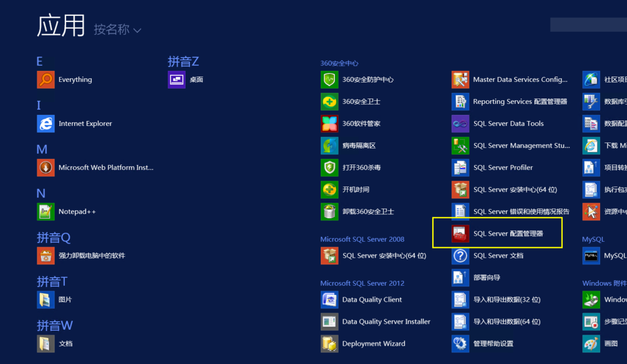
Task: Open SQL Server Profiler icon
Action: pyautogui.click(x=460, y=168)
